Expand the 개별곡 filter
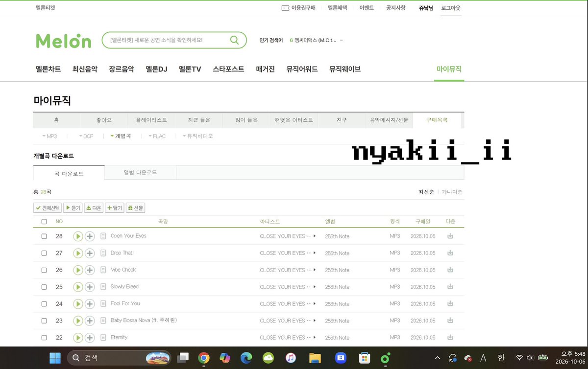This screenshot has width=588, height=369. 121,136
